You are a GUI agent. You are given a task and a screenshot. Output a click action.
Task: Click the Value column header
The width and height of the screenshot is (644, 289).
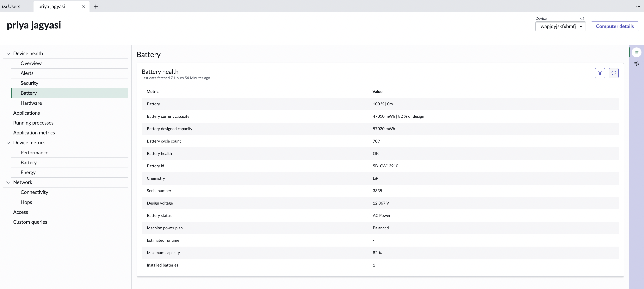coord(377,91)
